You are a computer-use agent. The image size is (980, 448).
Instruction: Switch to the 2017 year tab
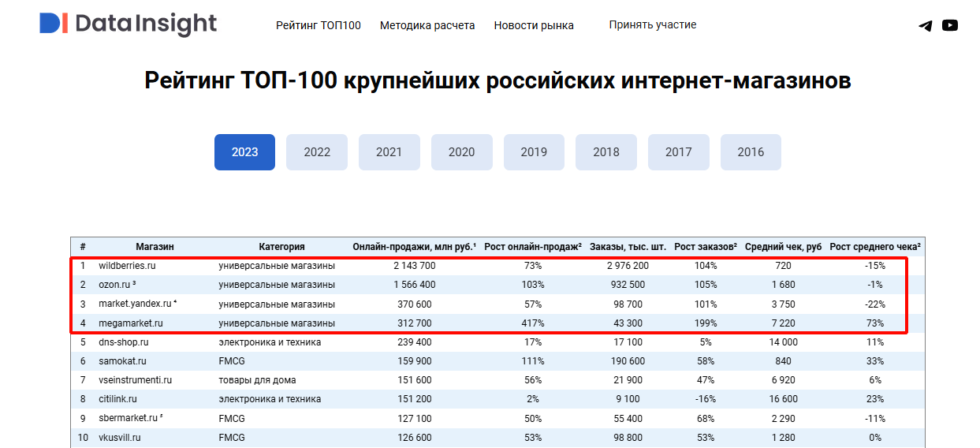[678, 152]
